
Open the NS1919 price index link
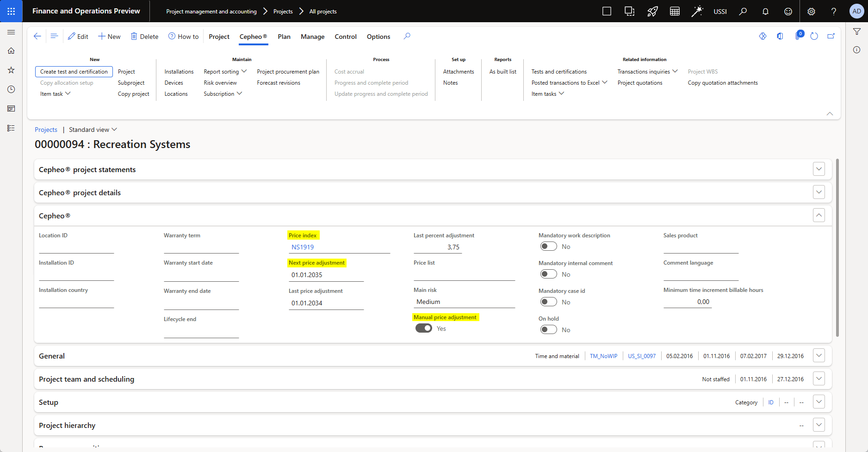click(303, 247)
